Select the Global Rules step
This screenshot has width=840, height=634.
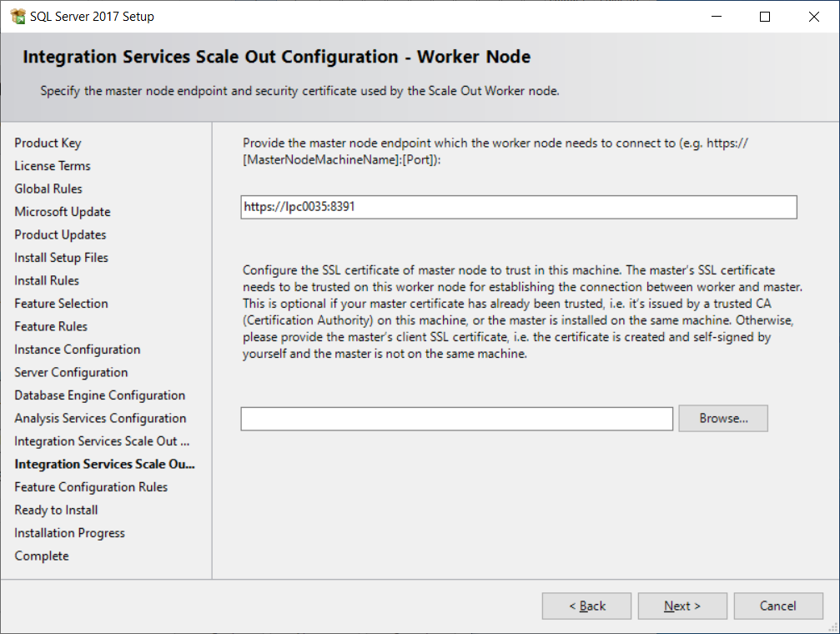click(x=48, y=189)
